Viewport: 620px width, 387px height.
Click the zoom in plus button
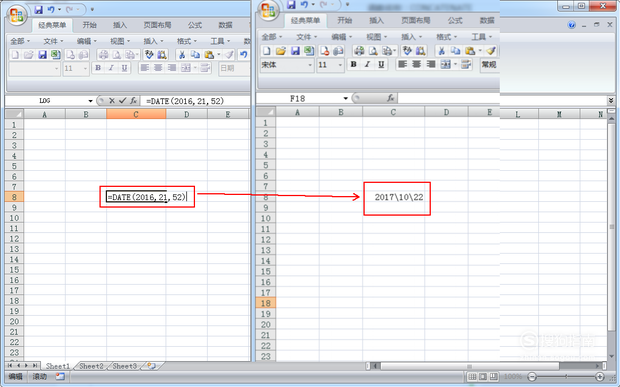[x=600, y=377]
